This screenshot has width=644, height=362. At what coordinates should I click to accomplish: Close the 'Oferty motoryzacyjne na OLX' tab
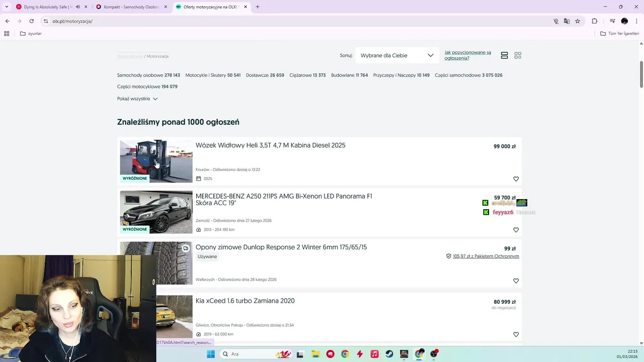point(246,7)
